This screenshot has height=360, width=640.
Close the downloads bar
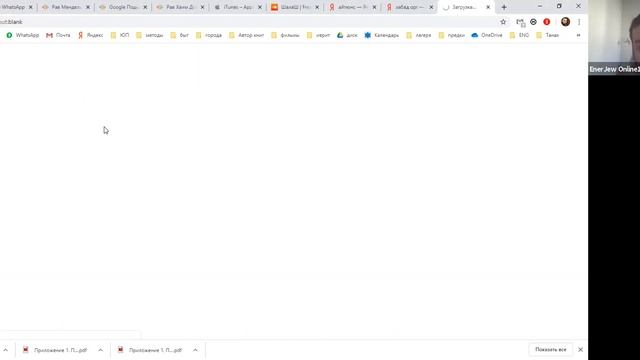[580, 350]
